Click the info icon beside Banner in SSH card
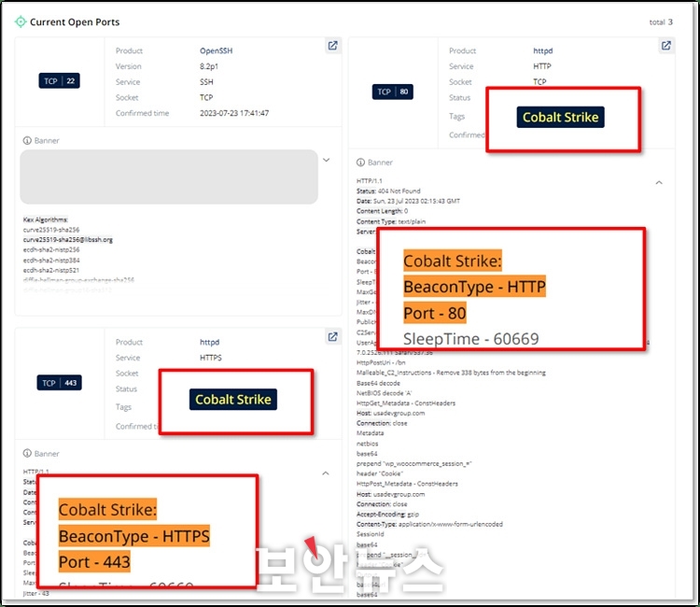 27,141
